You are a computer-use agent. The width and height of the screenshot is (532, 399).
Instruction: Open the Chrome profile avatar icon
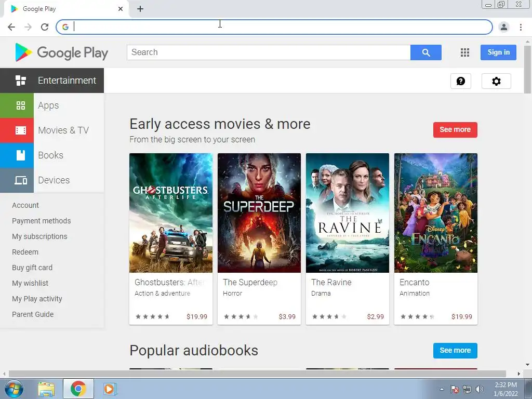pyautogui.click(x=504, y=27)
